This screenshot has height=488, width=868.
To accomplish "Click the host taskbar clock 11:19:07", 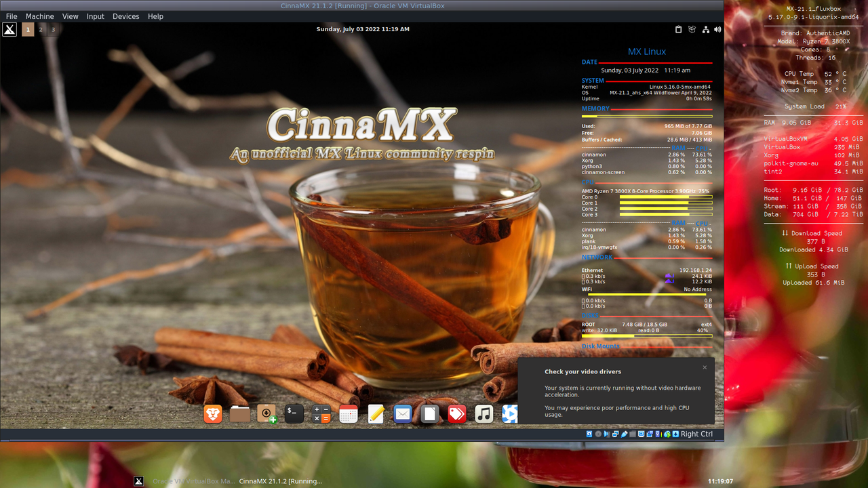I will [720, 481].
